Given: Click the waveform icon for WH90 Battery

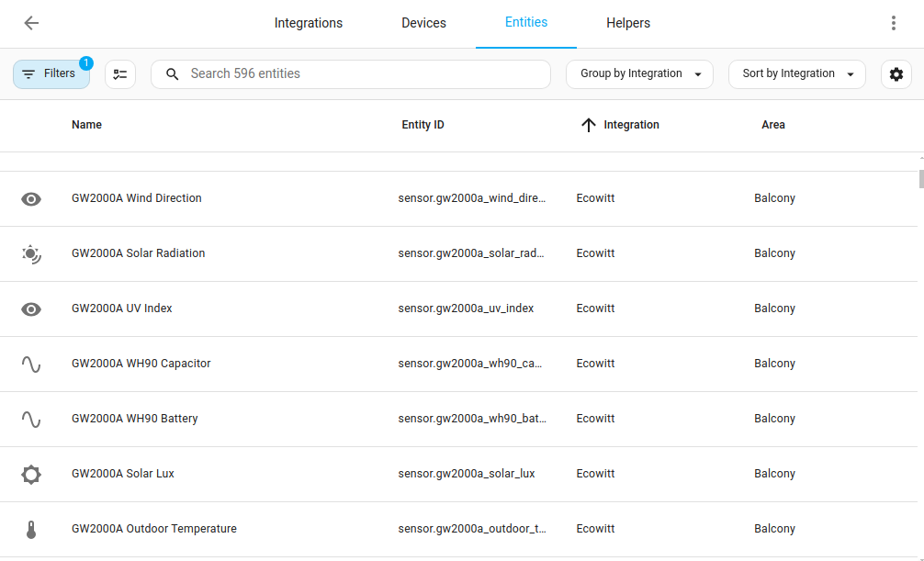Looking at the screenshot, I should coord(31,419).
